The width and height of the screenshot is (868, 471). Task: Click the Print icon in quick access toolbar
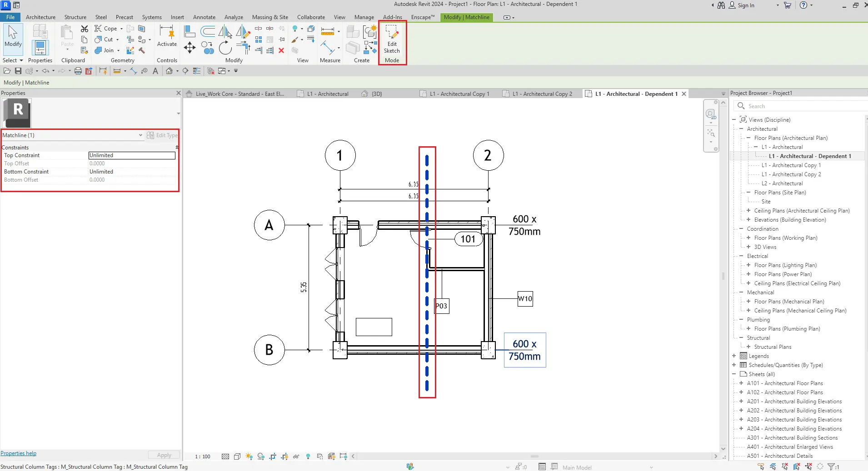point(78,71)
